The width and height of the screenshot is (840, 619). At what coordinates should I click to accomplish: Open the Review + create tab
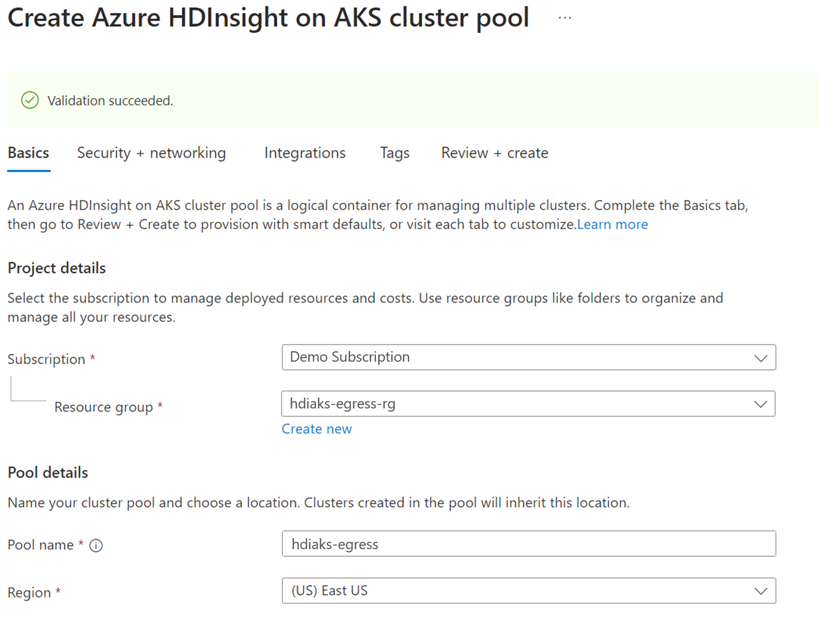click(x=495, y=153)
